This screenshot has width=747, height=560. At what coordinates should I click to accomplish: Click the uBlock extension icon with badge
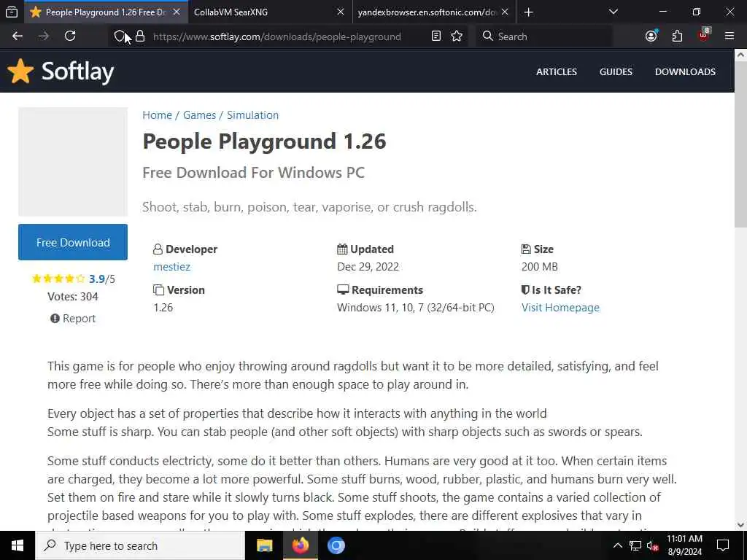(x=704, y=35)
